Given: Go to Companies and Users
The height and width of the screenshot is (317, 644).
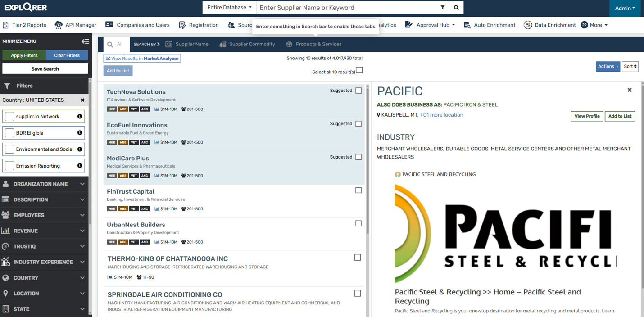Looking at the screenshot, I should (x=137, y=25).
